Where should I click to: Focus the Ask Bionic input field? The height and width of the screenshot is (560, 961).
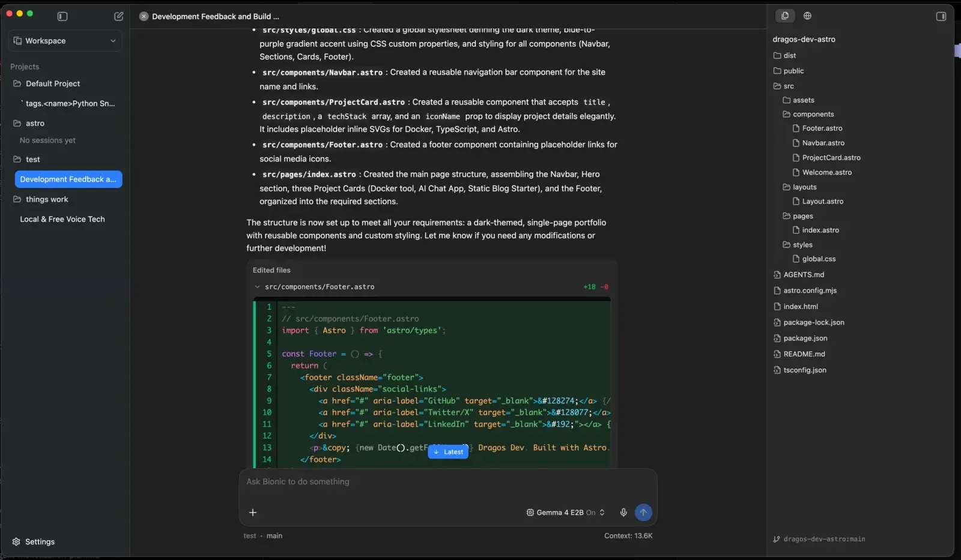point(447,482)
